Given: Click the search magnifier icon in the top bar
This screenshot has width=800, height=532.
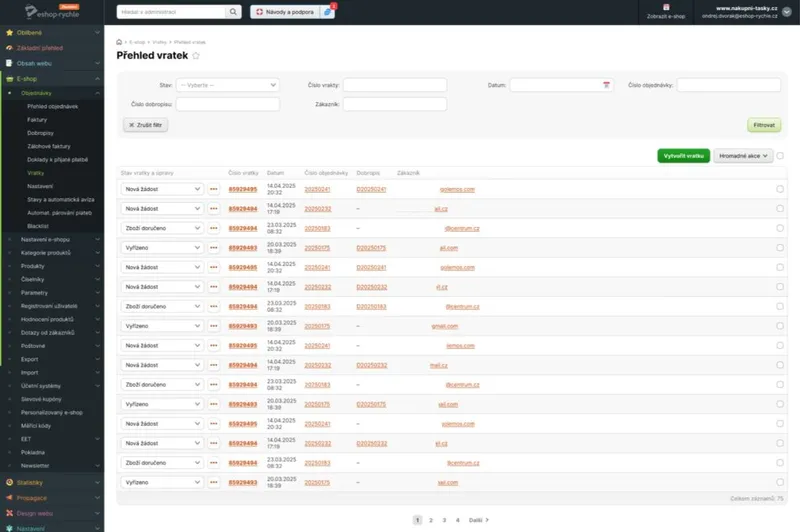Looking at the screenshot, I should coord(233,12).
